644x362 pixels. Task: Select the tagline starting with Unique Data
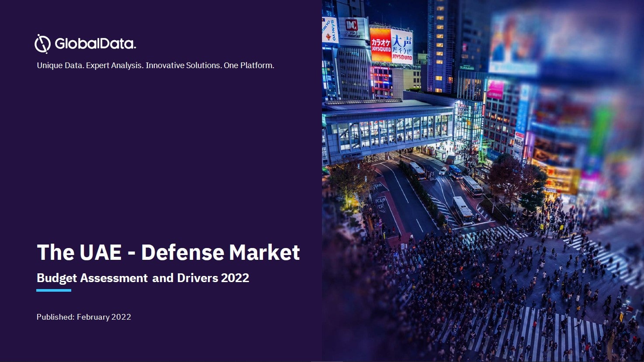[156, 66]
